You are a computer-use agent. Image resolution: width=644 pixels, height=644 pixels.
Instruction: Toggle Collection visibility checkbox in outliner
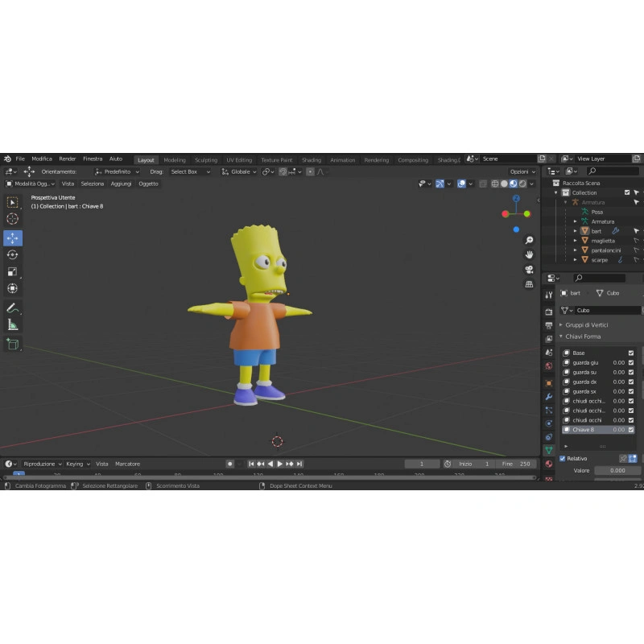(x=627, y=192)
